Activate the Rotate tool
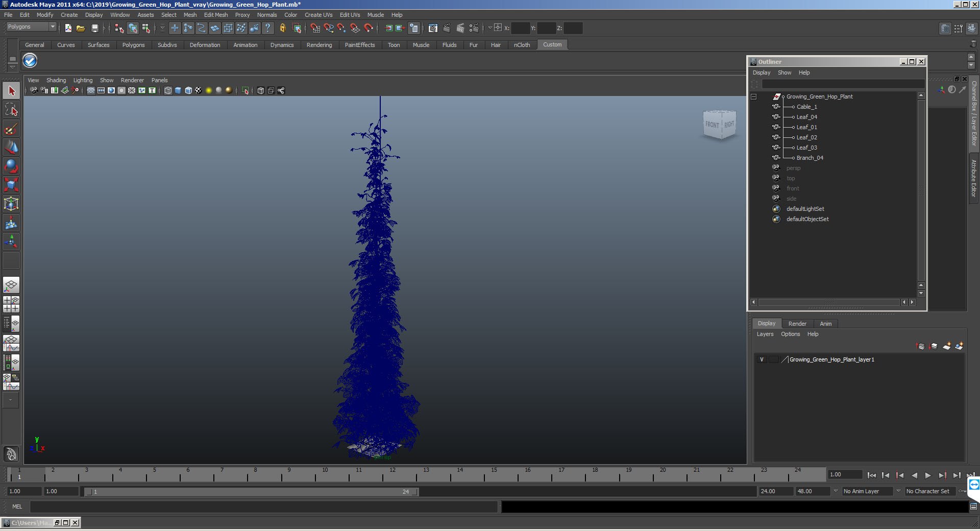Image resolution: width=980 pixels, height=531 pixels. tap(11, 166)
